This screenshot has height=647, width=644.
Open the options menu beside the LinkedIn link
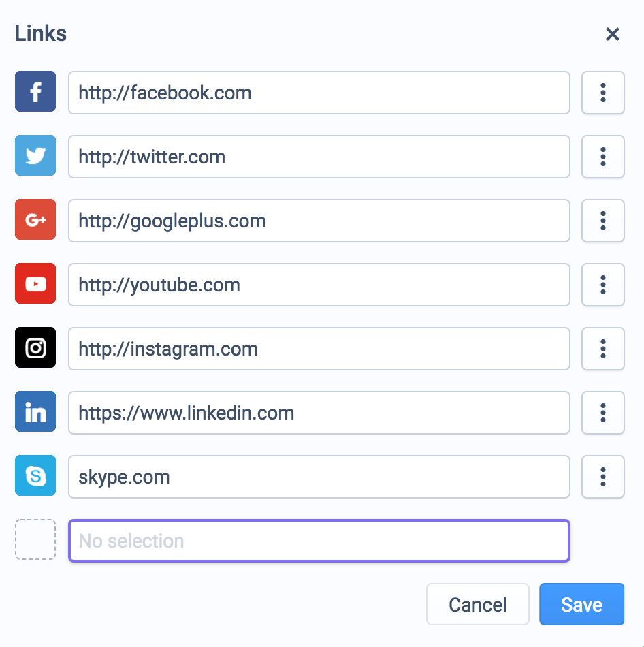(x=602, y=413)
